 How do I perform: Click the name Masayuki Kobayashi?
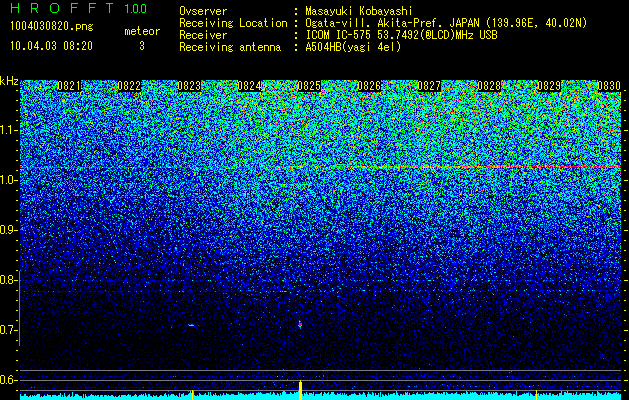359,11
